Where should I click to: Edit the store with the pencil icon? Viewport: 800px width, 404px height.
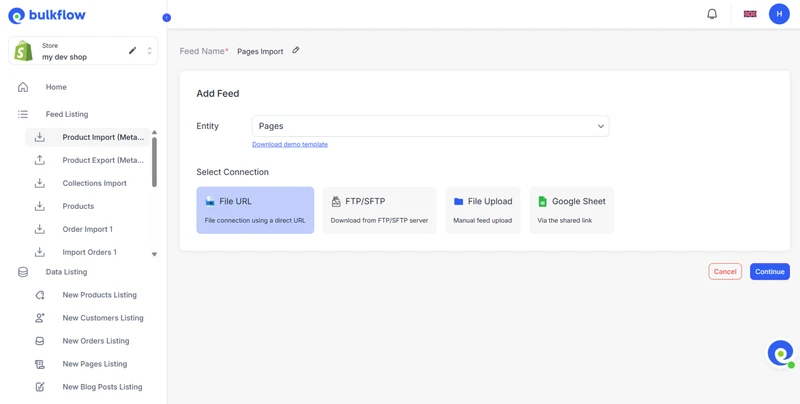point(133,50)
